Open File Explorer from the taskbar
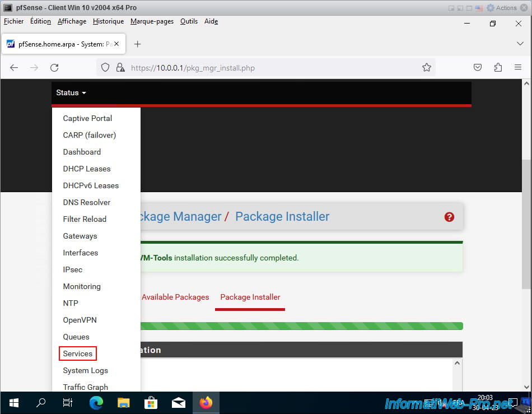532x414 pixels. click(x=124, y=403)
